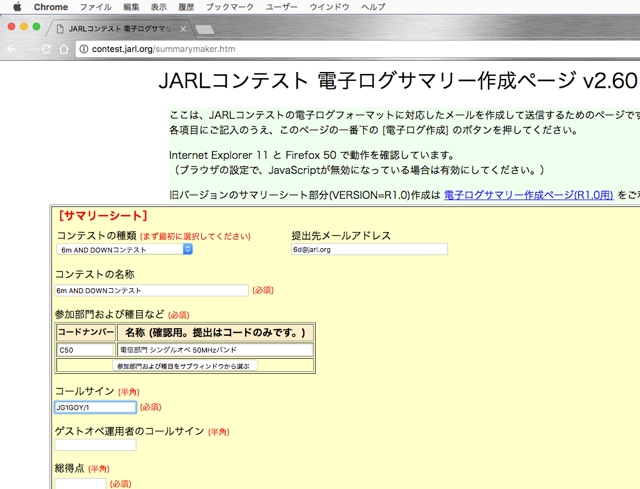Open the 履歴 menu
640x489 pixels.
(186, 7)
